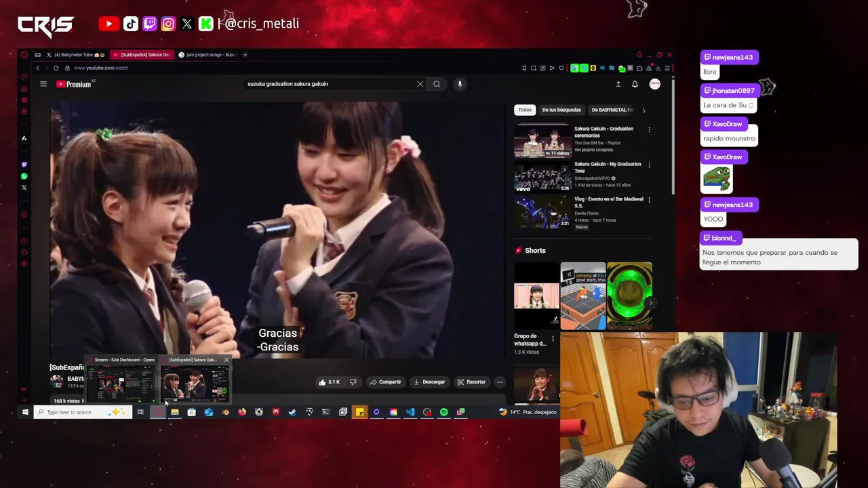Open Ver playlist completa link

pos(594,150)
